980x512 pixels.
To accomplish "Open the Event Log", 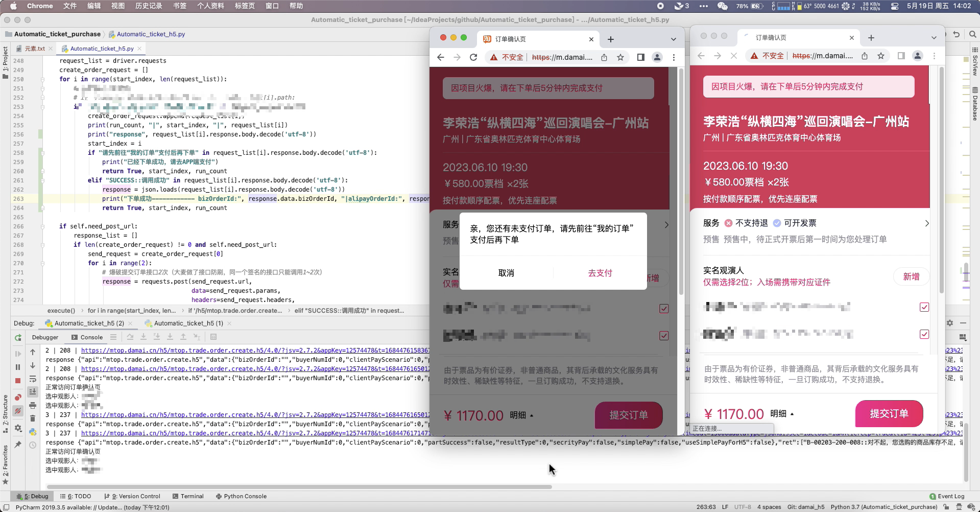I will coord(947,496).
